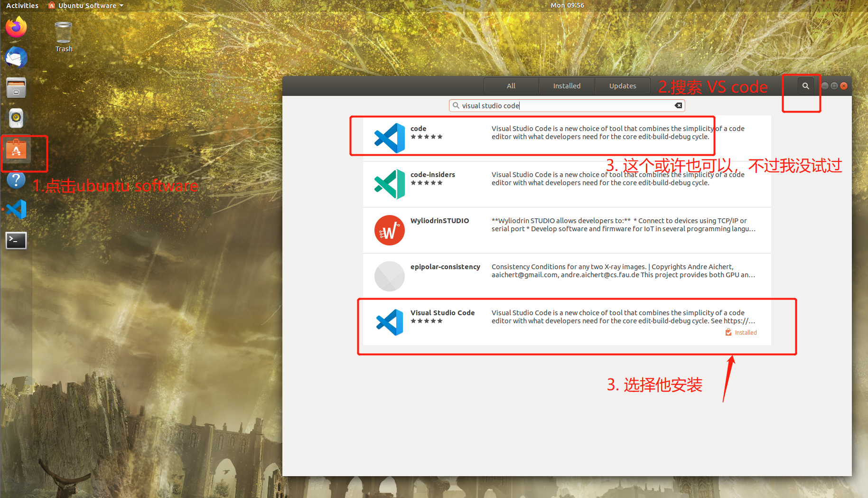Open the Ubuntu Software app menu
The width and height of the screenshot is (868, 498).
point(86,6)
